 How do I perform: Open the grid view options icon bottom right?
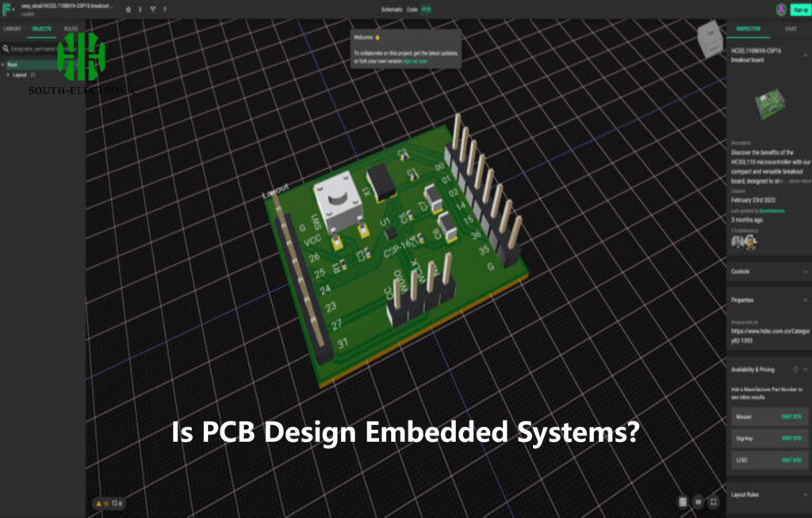(x=682, y=502)
